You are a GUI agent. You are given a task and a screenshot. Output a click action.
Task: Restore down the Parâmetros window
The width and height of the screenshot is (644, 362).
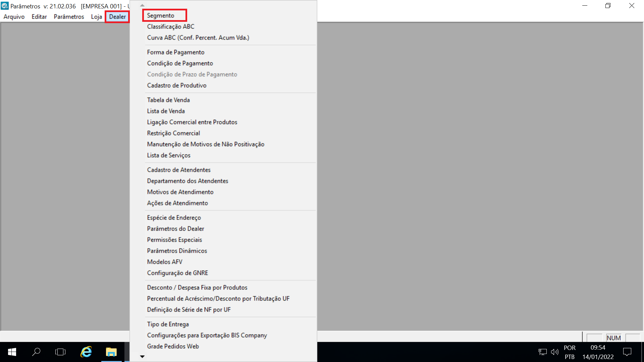pyautogui.click(x=608, y=6)
